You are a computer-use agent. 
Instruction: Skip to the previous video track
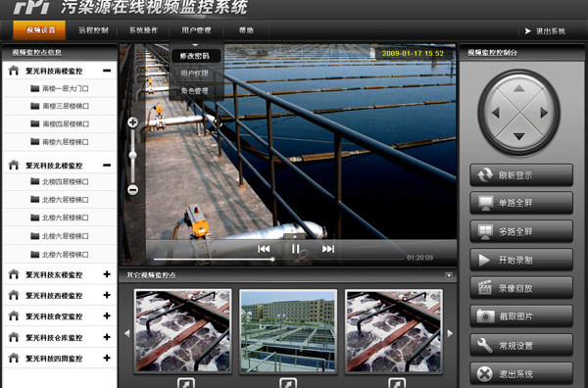[264, 249]
